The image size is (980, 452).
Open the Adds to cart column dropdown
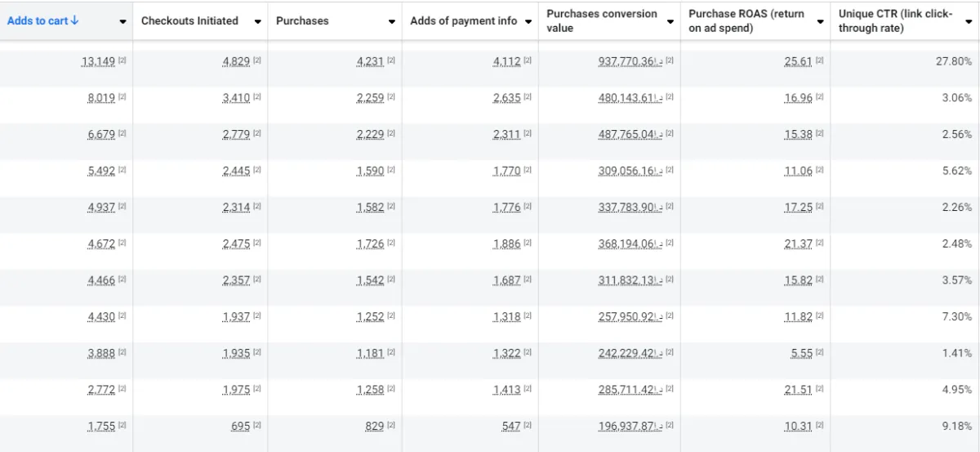click(x=122, y=22)
